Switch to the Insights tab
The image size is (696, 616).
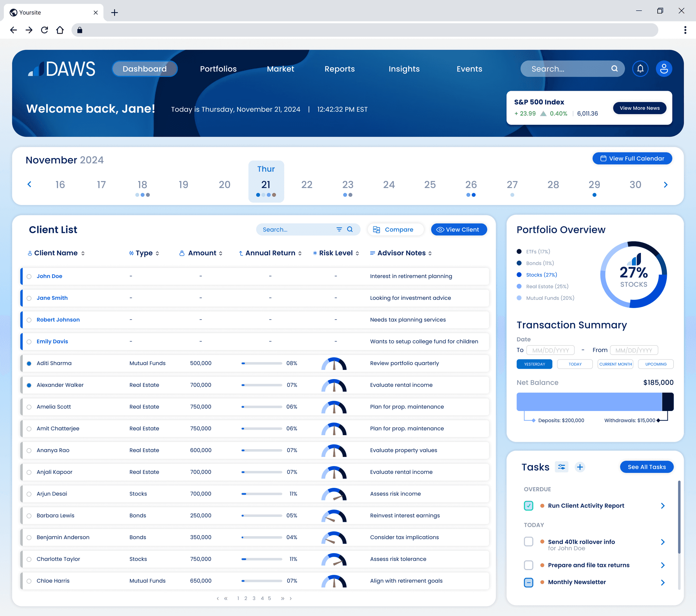[404, 69]
